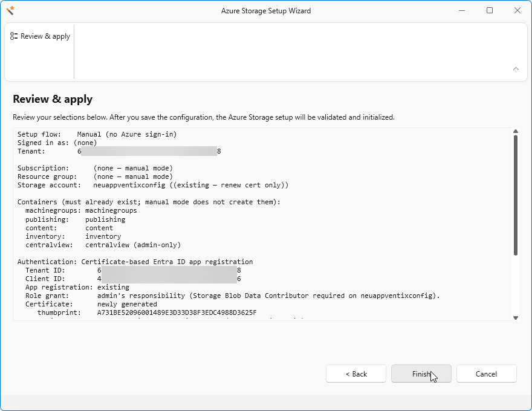Click 'Manual (no Azure sign-in)' setup flow text
Viewport: 532px width, 411px height.
click(x=127, y=134)
